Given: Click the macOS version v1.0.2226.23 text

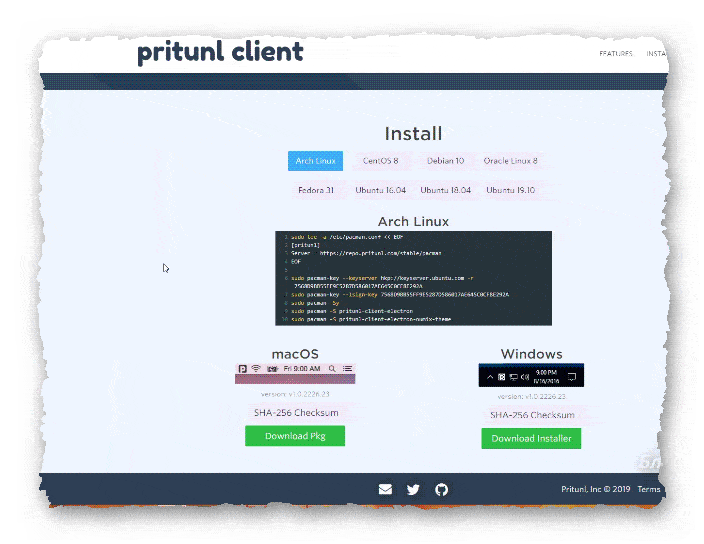Looking at the screenshot, I should (295, 394).
